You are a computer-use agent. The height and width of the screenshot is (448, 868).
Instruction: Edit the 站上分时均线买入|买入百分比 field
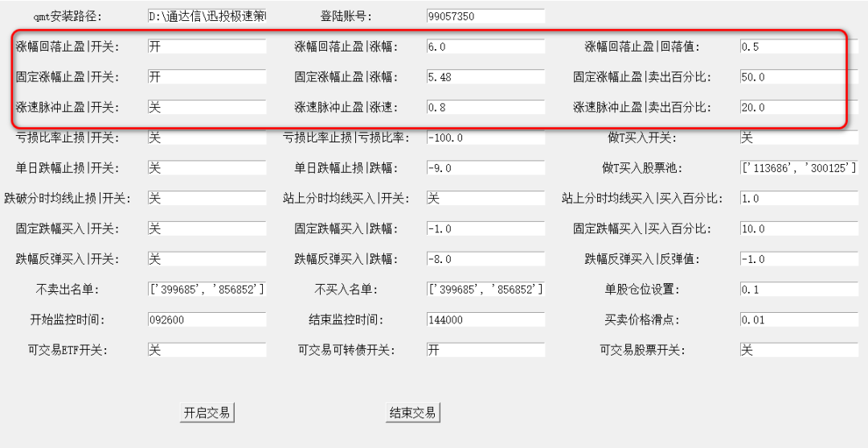(799, 198)
